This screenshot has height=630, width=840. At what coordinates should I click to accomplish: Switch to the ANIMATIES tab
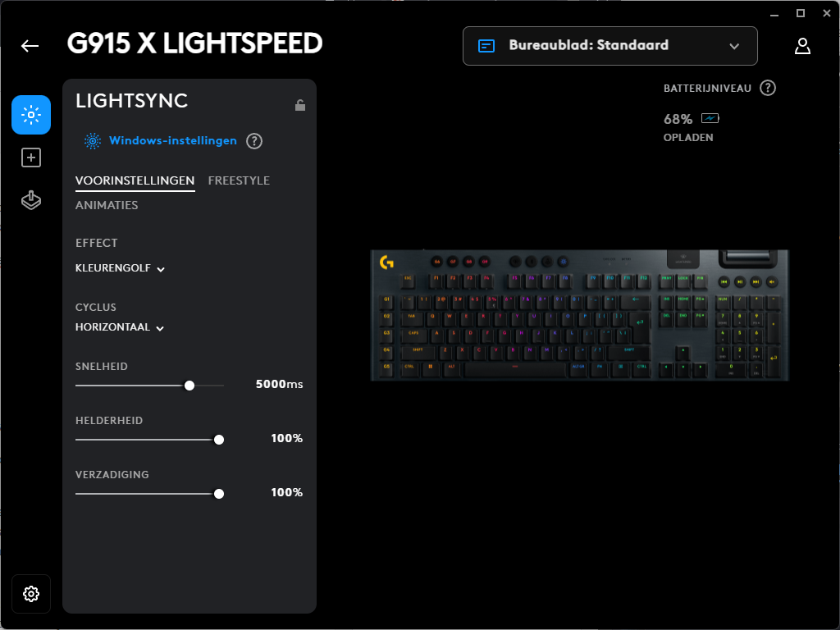[x=107, y=205]
